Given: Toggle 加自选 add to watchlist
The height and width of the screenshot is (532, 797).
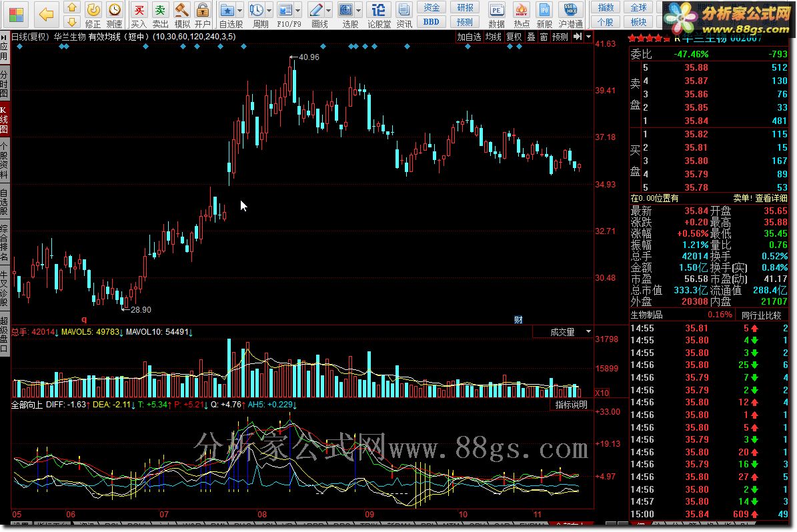Looking at the screenshot, I should pyautogui.click(x=469, y=37).
